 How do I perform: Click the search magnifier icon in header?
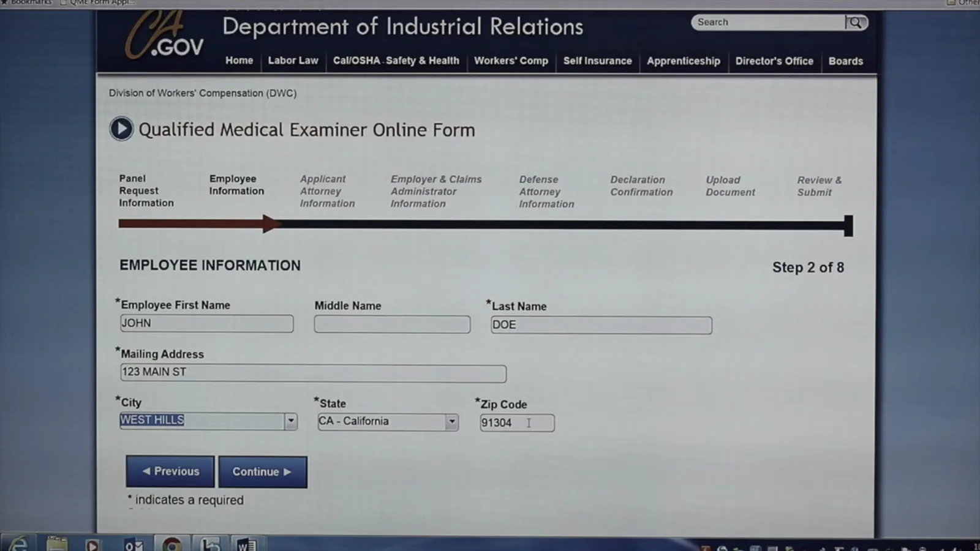click(856, 23)
